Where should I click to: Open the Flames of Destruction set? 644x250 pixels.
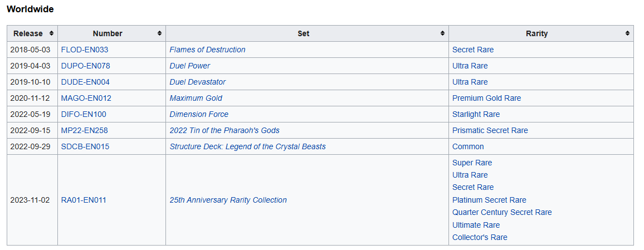tap(207, 50)
